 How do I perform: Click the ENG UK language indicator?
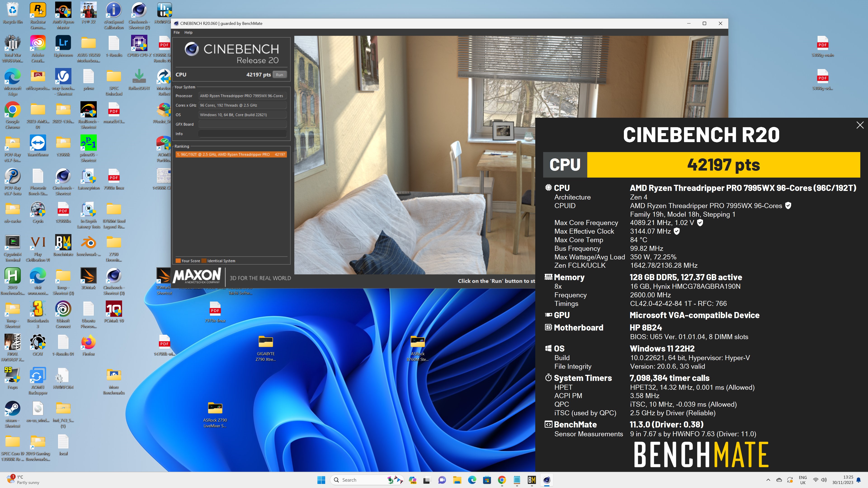[x=803, y=480]
